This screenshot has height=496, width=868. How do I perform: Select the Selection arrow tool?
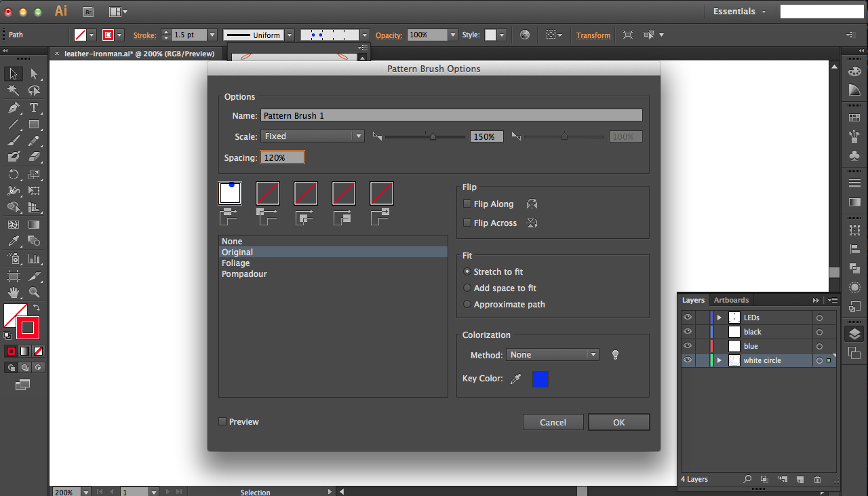coord(13,74)
